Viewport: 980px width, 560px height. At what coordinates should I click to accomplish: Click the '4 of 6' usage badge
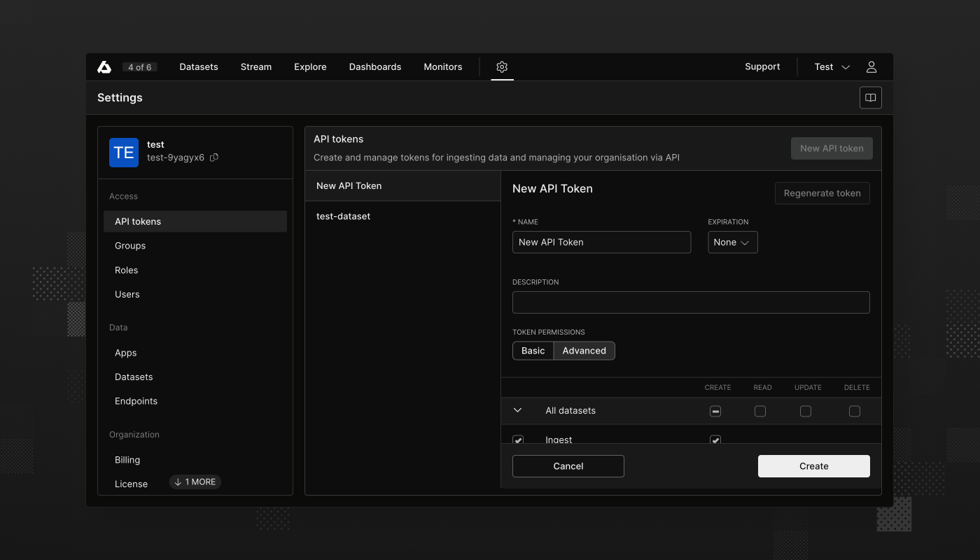tap(140, 66)
